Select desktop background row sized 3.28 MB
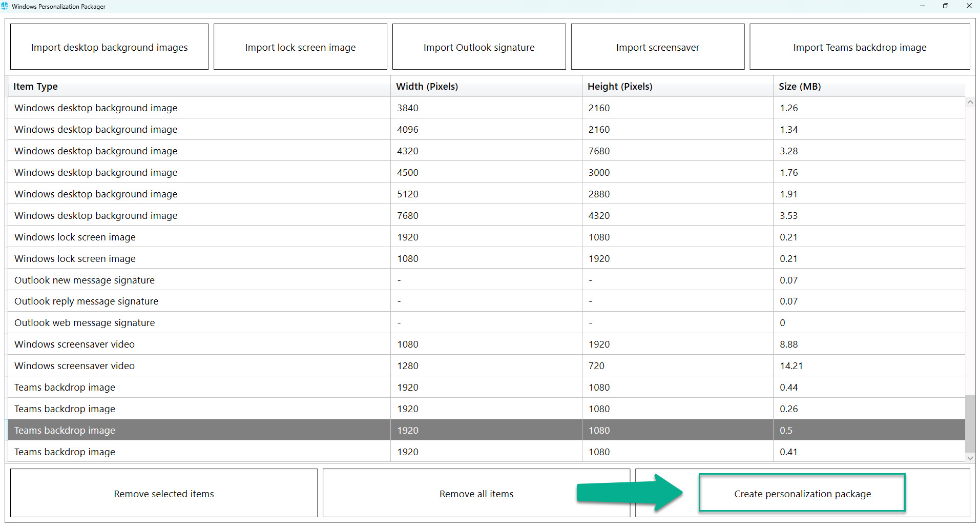 pyautogui.click(x=486, y=151)
